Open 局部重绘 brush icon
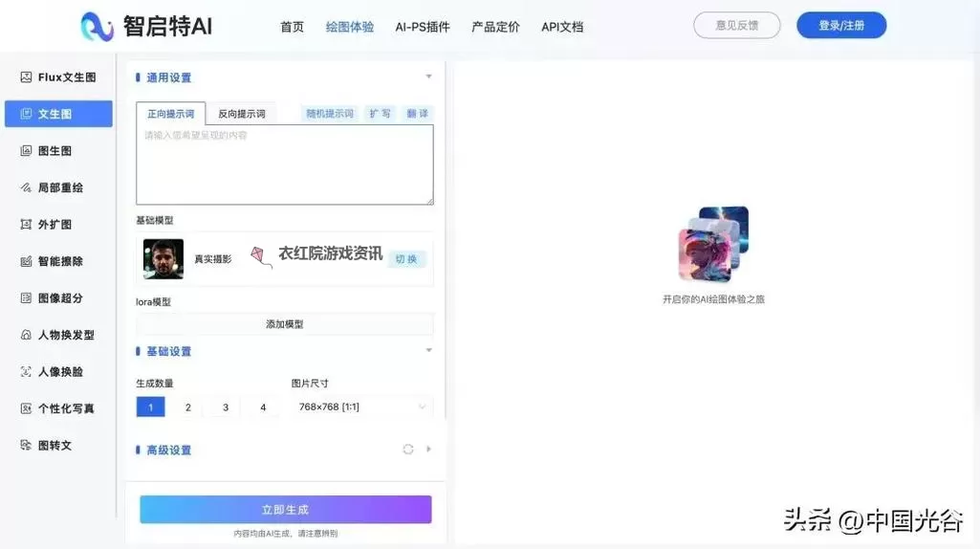The image size is (980, 549). (x=26, y=187)
